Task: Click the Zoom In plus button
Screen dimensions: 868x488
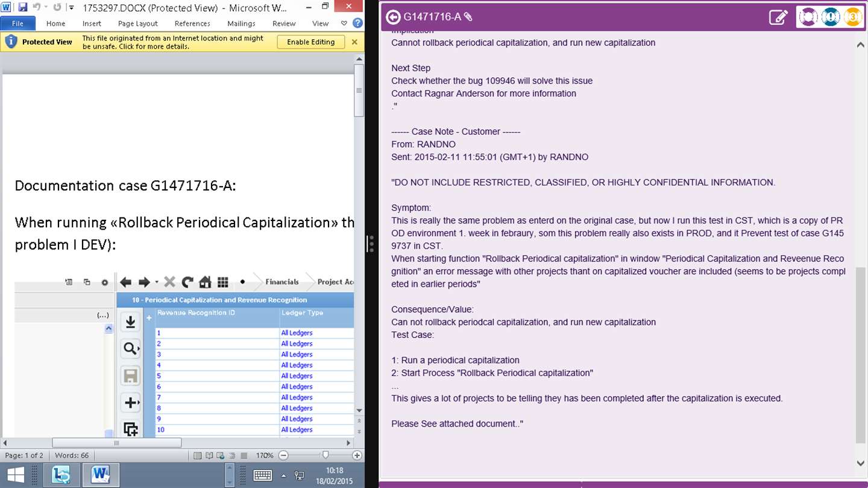Action: pyautogui.click(x=357, y=456)
